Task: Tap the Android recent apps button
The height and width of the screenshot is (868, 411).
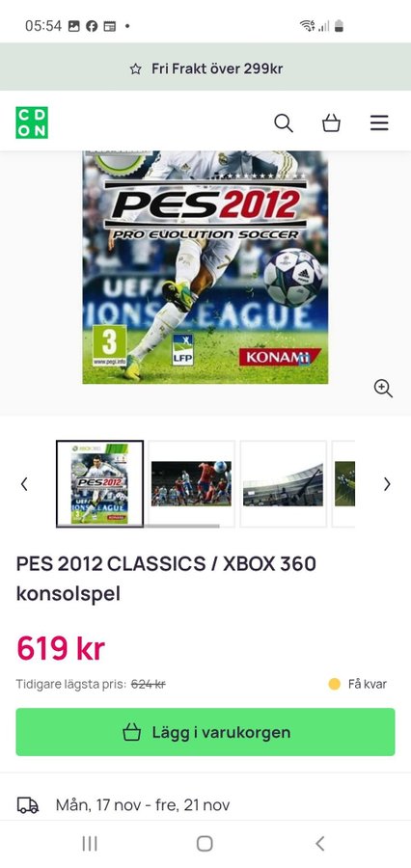Action: [90, 843]
